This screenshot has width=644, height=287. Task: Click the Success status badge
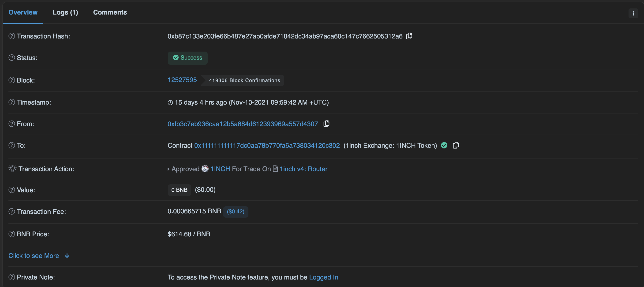pyautogui.click(x=187, y=58)
